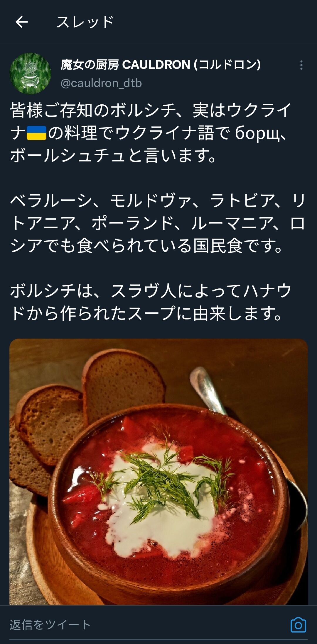Viewport: 317px width, 644px height.
Task: Tap the ボールシュチュ pronunciation text line
Action: pos(113,155)
